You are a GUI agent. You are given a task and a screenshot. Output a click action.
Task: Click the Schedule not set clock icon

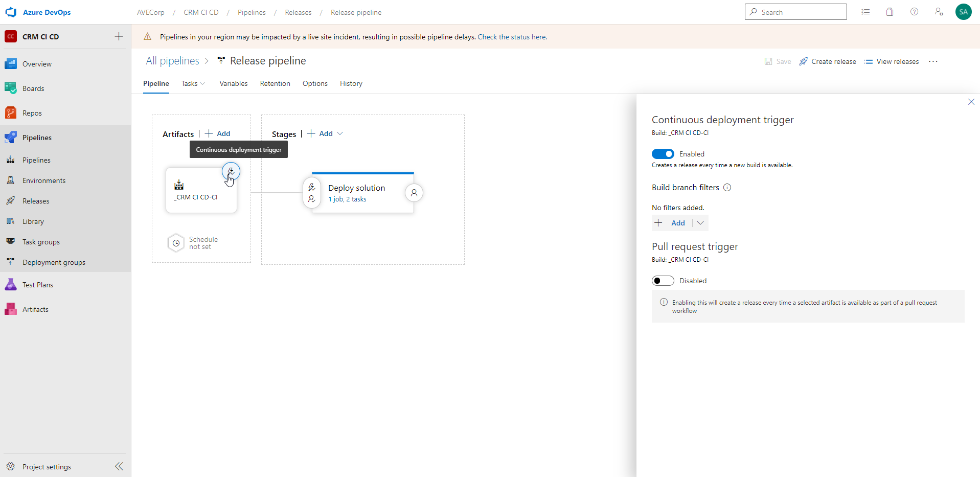[176, 243]
